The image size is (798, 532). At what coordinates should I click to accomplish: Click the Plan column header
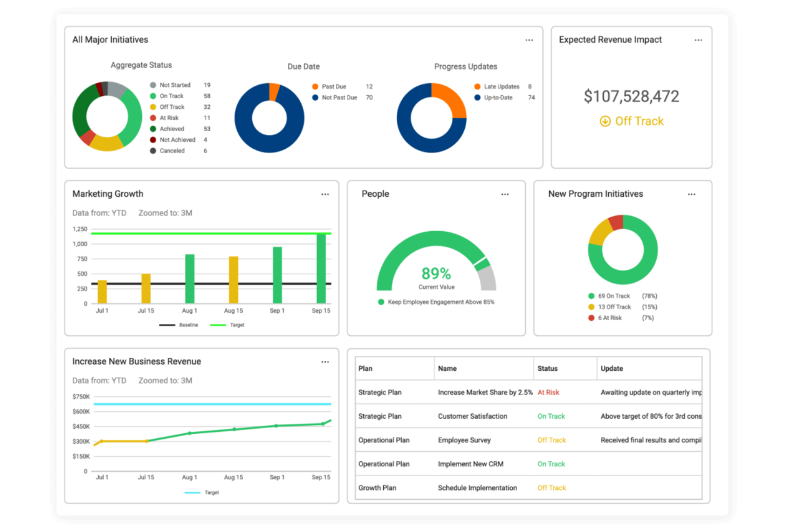(x=366, y=369)
